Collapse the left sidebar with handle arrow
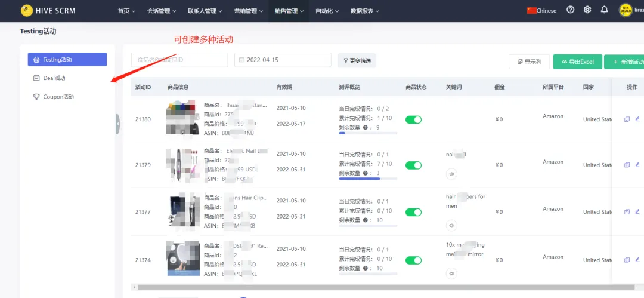Screen dimensions: 644x298 (x=118, y=124)
